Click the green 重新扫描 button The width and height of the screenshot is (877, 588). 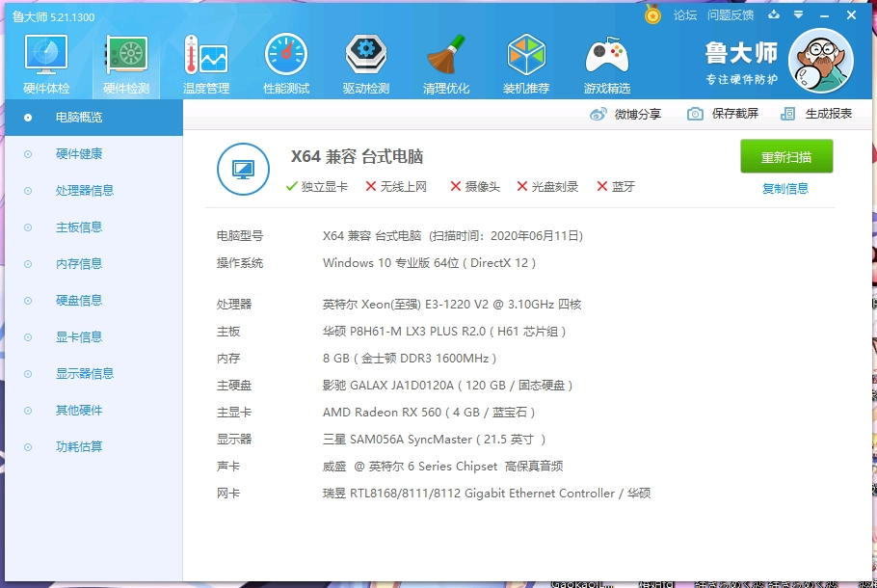point(786,157)
